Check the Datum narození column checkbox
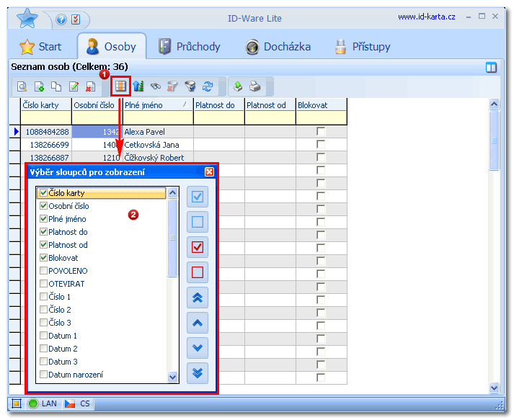Image resolution: width=514 pixels, height=420 pixels. click(x=43, y=374)
